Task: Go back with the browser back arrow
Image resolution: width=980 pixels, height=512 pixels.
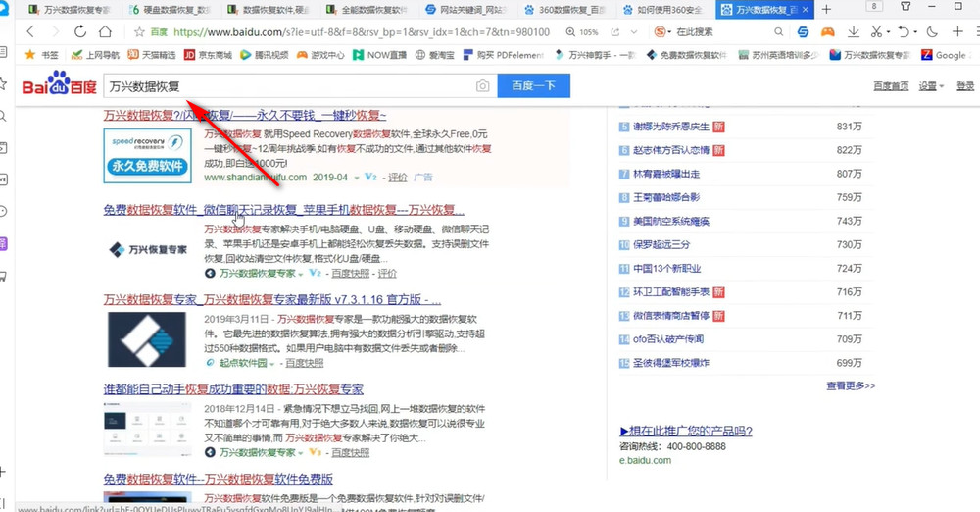Action: (x=30, y=32)
